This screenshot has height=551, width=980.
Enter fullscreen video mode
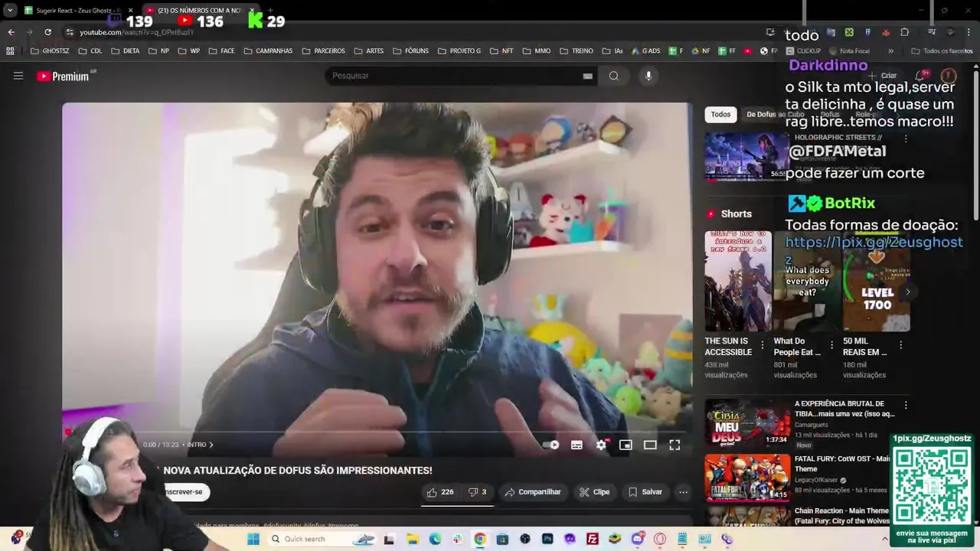tap(675, 445)
